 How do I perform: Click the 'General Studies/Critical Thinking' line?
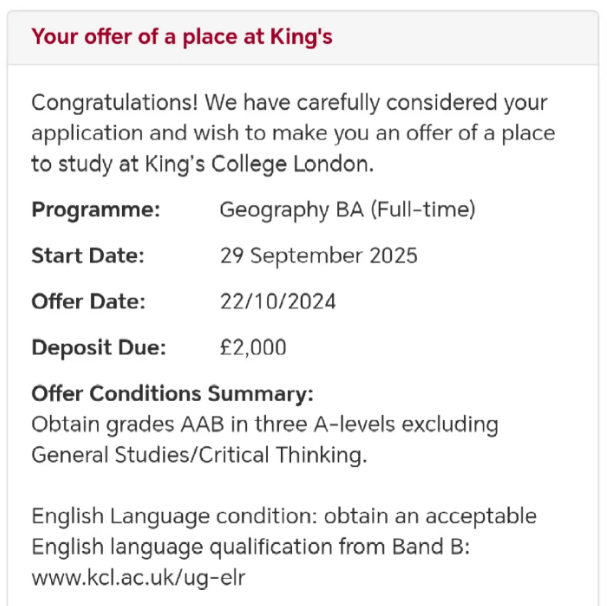pos(199,455)
